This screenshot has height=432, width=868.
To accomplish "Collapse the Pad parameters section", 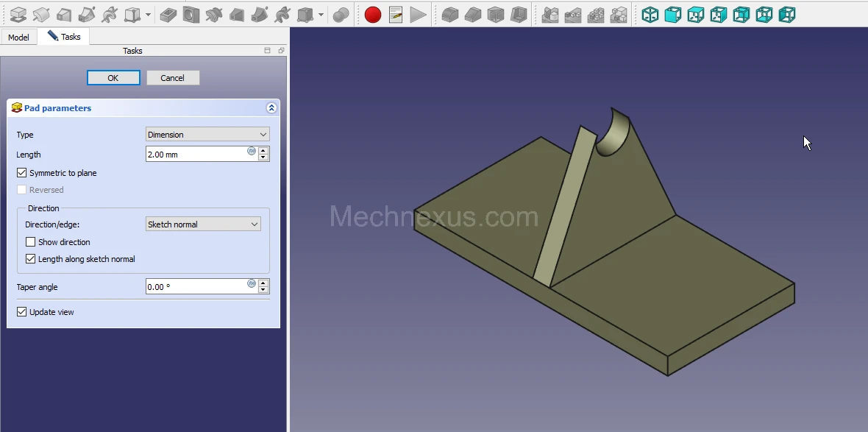I will (271, 108).
